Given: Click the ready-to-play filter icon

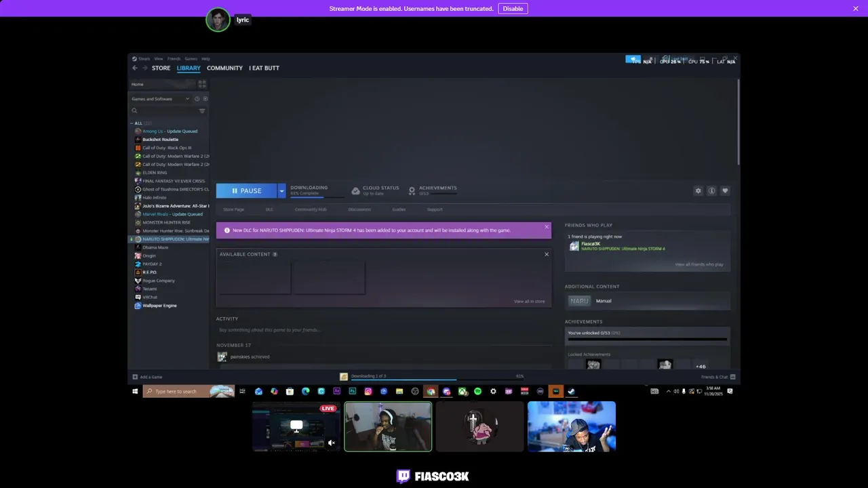Looking at the screenshot, I should click(x=205, y=99).
